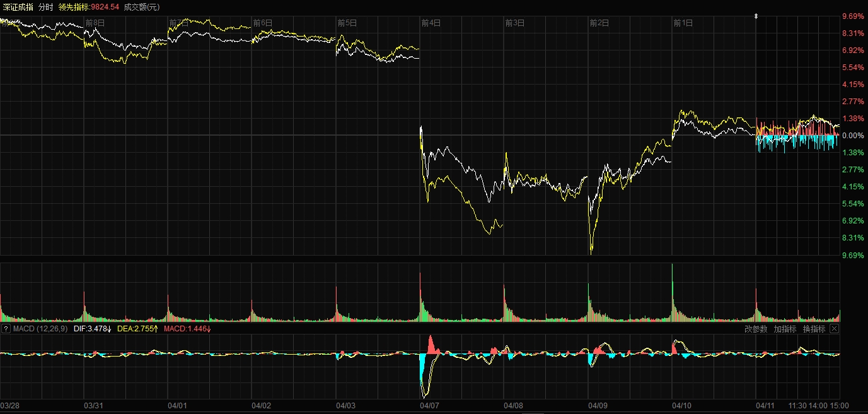
Task: Click the DEA value in MACD header
Action: click(x=138, y=329)
